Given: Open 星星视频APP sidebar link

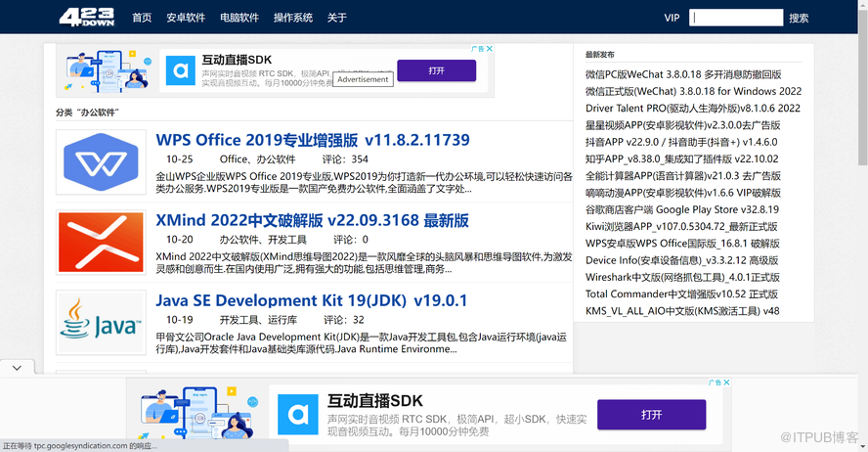Looking at the screenshot, I should [683, 125].
